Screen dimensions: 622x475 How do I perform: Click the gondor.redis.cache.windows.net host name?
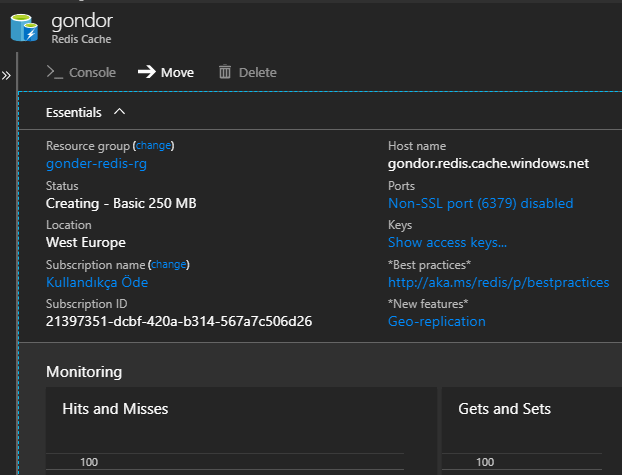(x=488, y=163)
